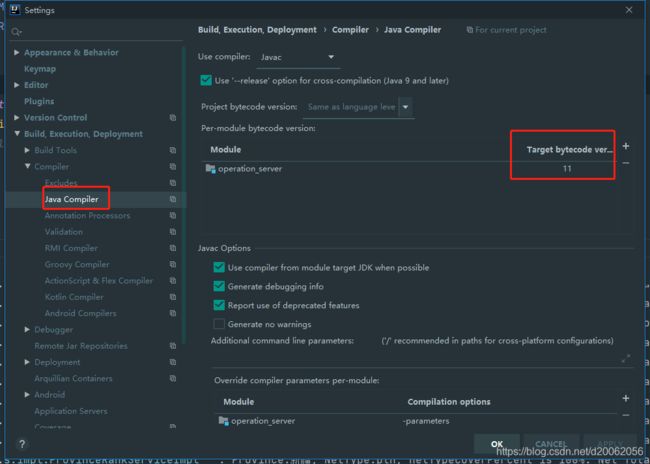Toggle the '--release' option for cross-compilation checkbox
Viewport: 650px width, 464px height.
(x=206, y=80)
